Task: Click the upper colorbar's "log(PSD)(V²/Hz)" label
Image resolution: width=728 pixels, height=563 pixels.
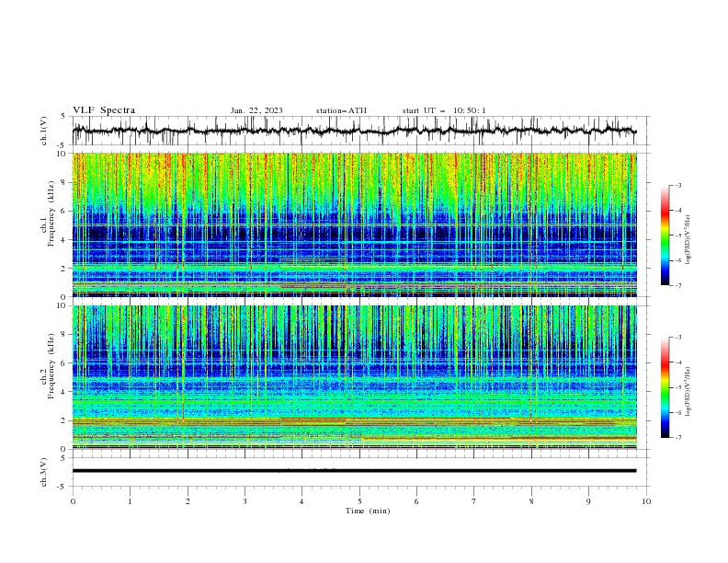Action: pyautogui.click(x=688, y=240)
